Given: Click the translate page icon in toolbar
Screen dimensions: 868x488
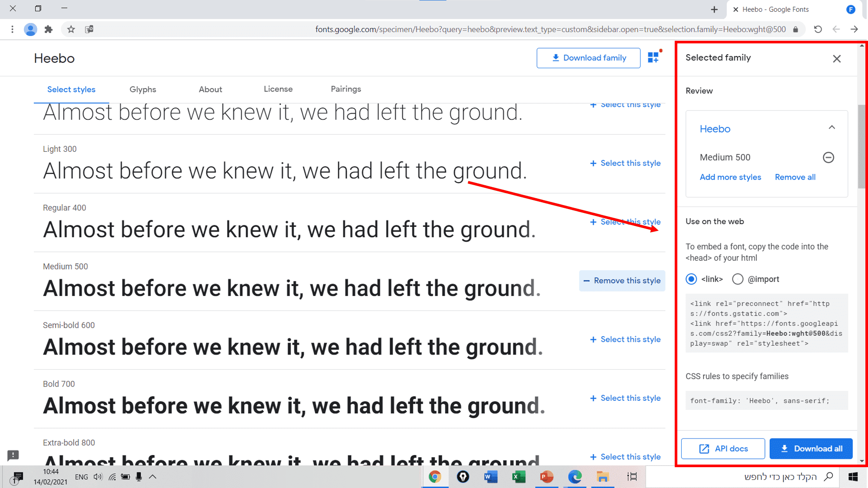Looking at the screenshot, I should pyautogui.click(x=89, y=29).
